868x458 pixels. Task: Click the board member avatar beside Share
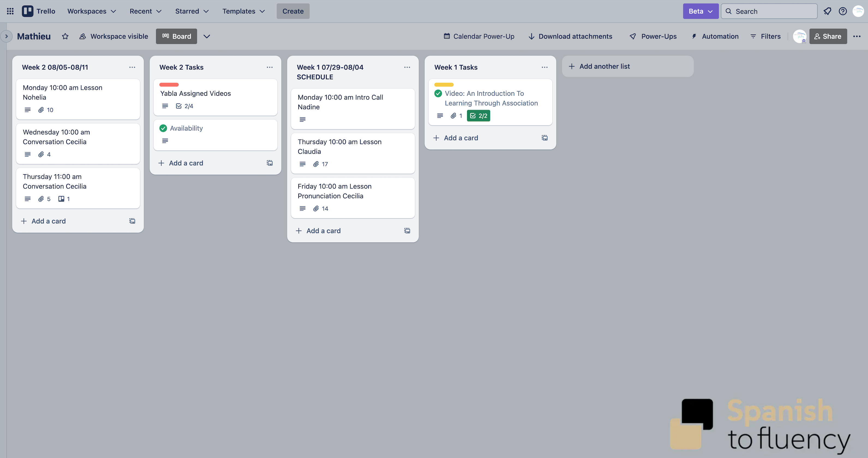pyautogui.click(x=800, y=36)
